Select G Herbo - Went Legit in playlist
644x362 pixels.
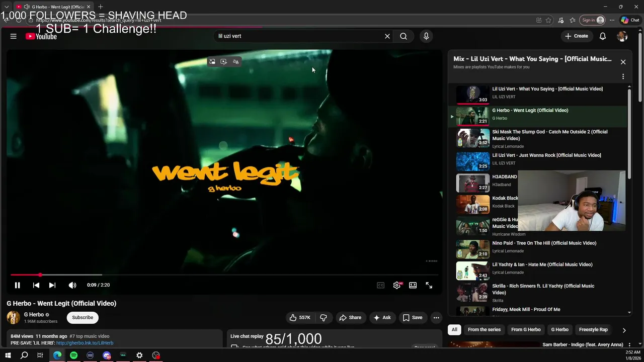click(538, 115)
